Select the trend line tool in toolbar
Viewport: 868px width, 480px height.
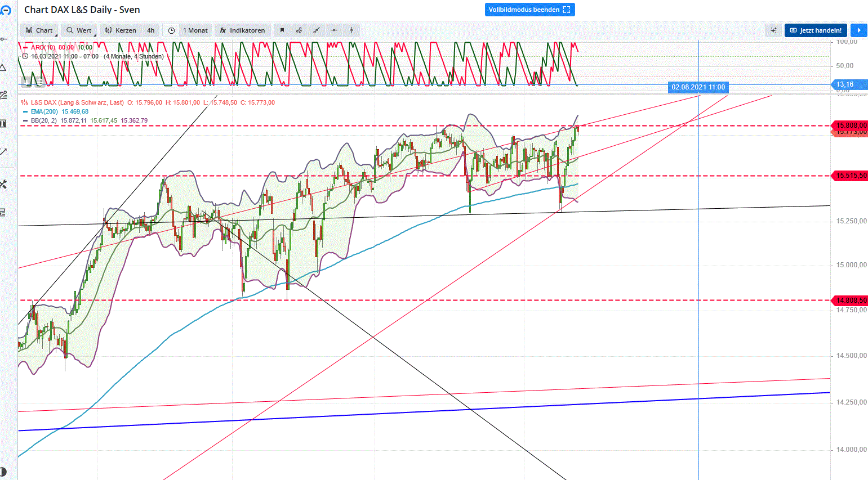pos(317,30)
